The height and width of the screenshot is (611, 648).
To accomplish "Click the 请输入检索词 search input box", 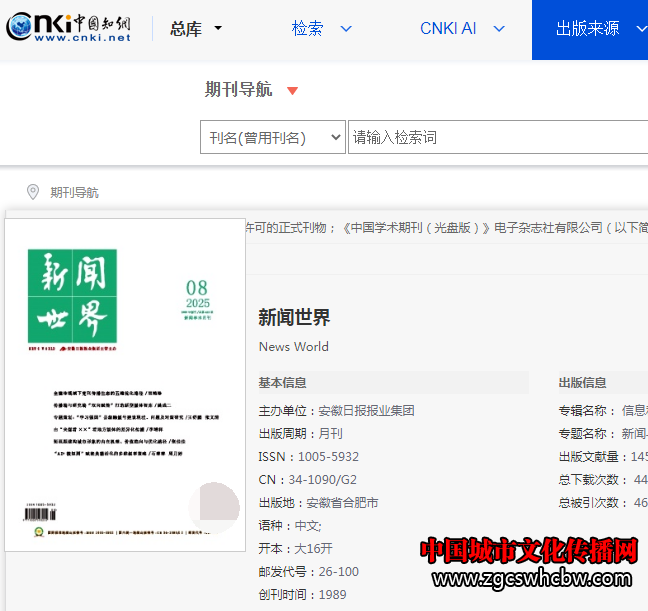I will pyautogui.click(x=495, y=138).
